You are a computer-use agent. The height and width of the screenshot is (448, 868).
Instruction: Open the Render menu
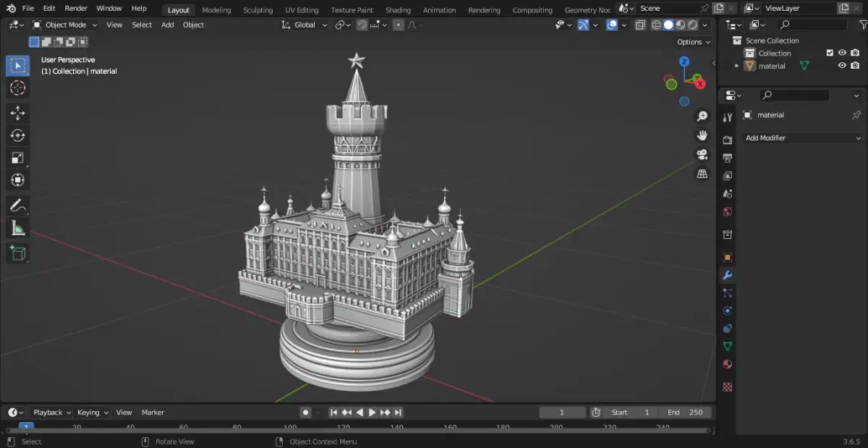(x=76, y=8)
